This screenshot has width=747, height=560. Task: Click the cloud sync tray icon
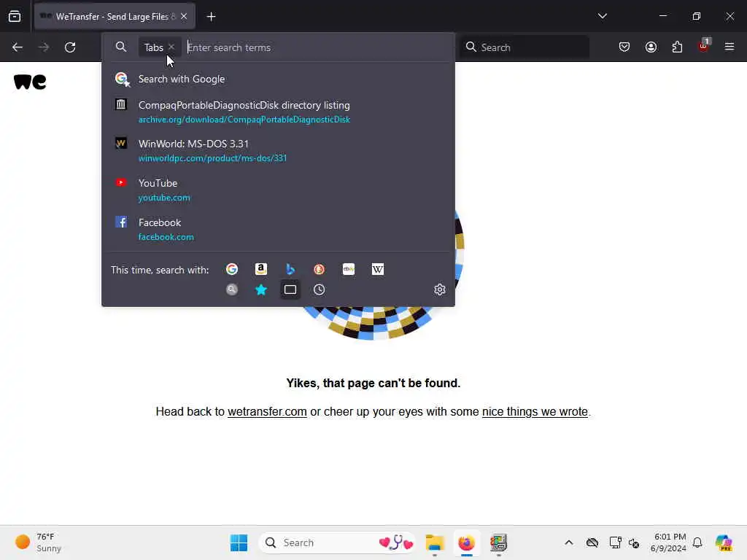click(x=592, y=542)
